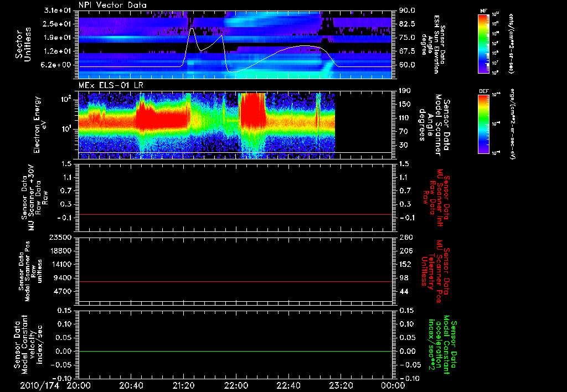The image size is (567, 392).
Task: Click the 152 telemetry tick label
Action: (x=405, y=264)
